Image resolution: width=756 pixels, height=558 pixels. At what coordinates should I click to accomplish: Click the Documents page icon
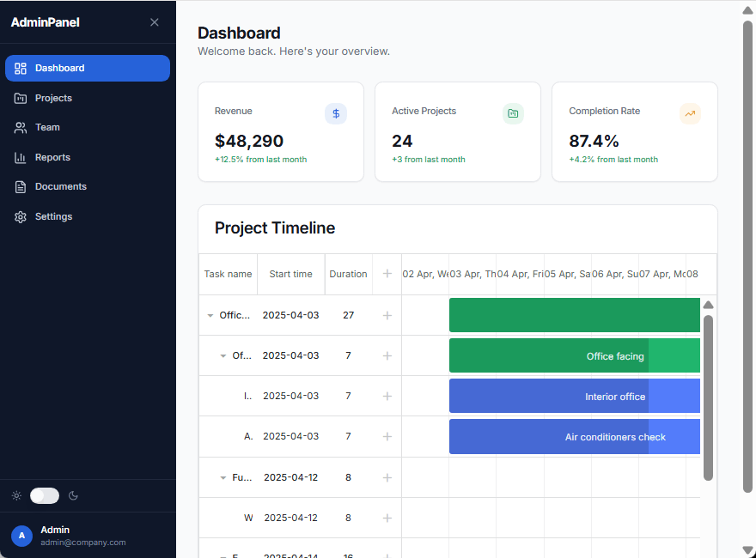[x=20, y=186]
